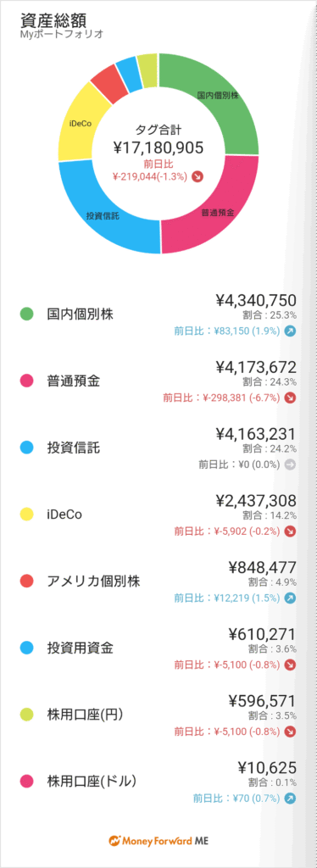The height and width of the screenshot is (868, 317).
Task: Click the red down-arrow icon for 普通預金
Action: point(290,398)
